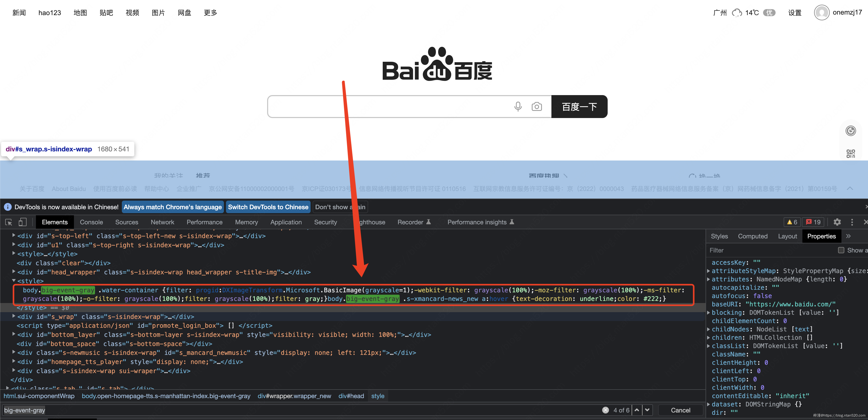Expand the u1 s-top-right div node
The image size is (868, 420).
[x=14, y=244]
